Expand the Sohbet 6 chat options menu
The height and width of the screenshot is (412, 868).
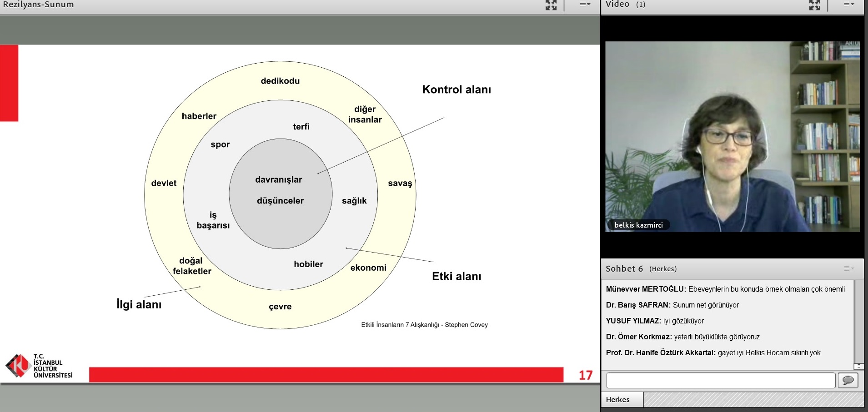pos(848,268)
